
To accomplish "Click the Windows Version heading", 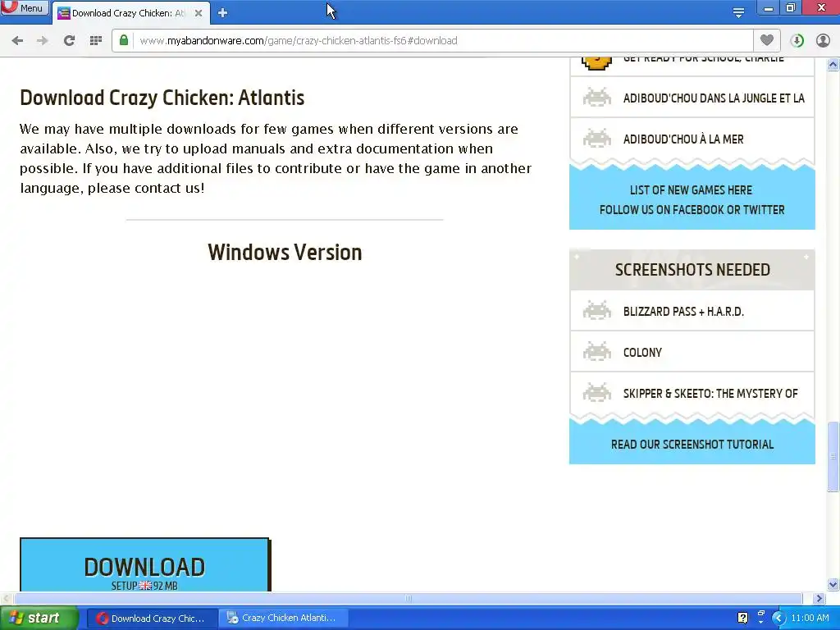I will 285,253.
